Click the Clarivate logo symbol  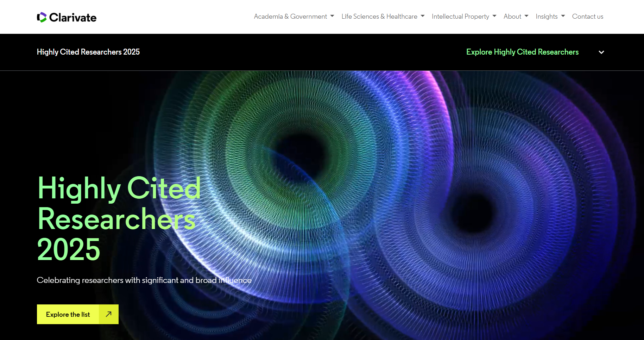pos(42,17)
